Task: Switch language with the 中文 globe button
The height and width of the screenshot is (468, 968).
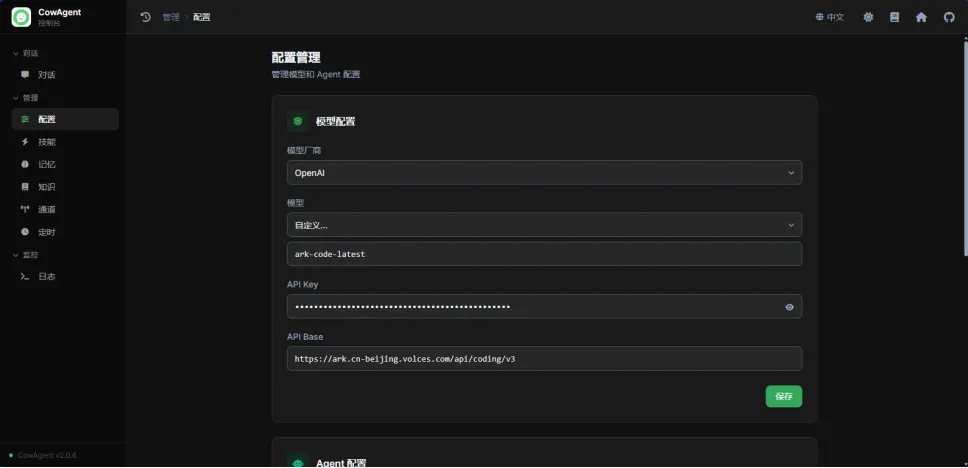Action: click(x=830, y=17)
